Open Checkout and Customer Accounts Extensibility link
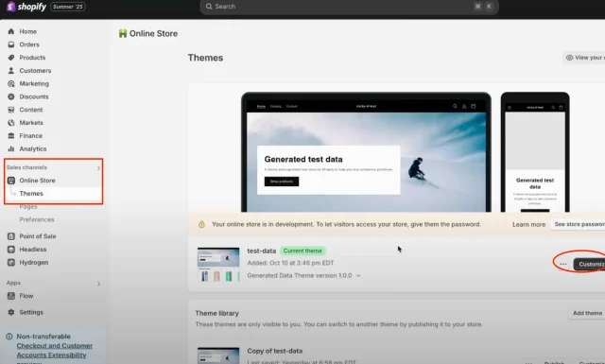Viewport: 605px width, 364px height. pyautogui.click(x=55, y=351)
